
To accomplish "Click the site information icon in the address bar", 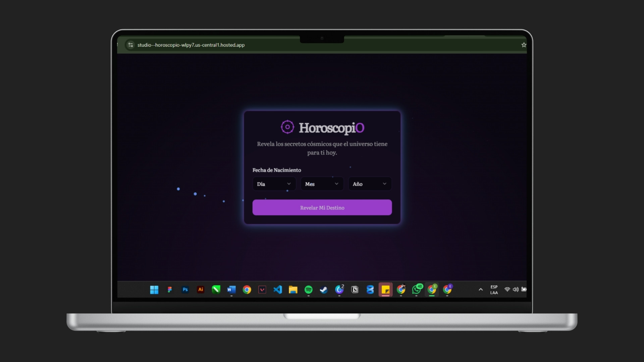I will [x=130, y=45].
